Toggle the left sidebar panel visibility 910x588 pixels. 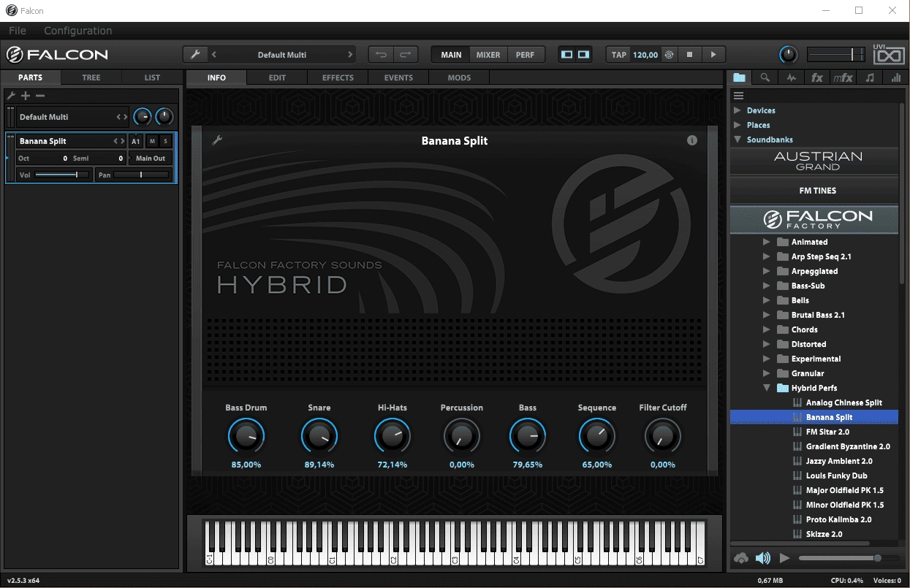tap(566, 55)
